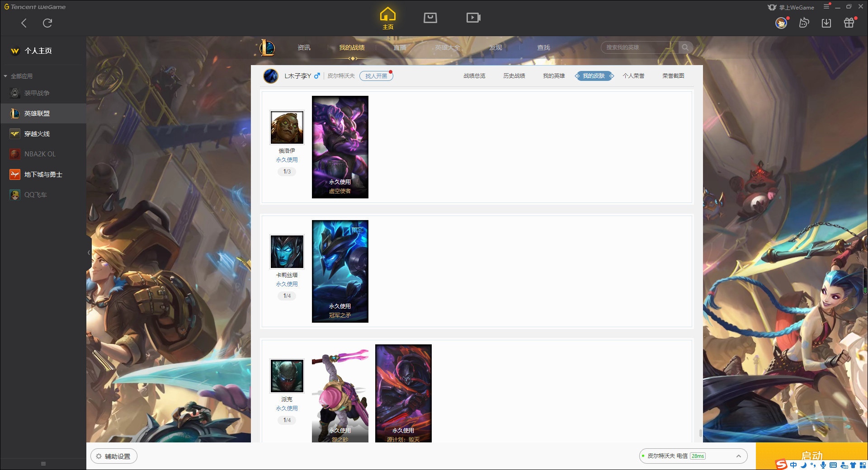Open the gift box icon

[x=849, y=23]
